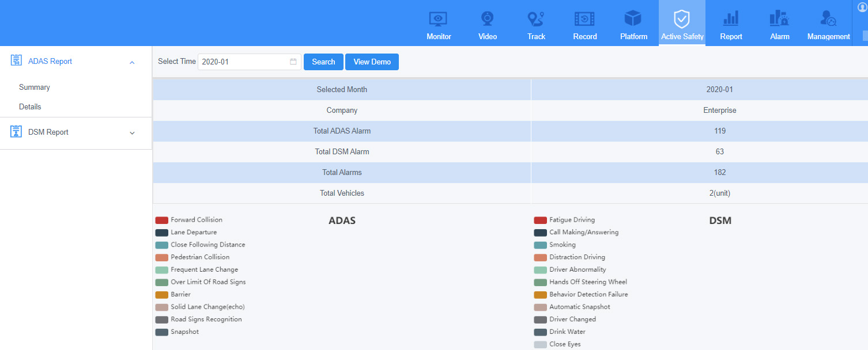Click the Total DSM Alarm value 63
868x350 pixels.
pos(719,152)
